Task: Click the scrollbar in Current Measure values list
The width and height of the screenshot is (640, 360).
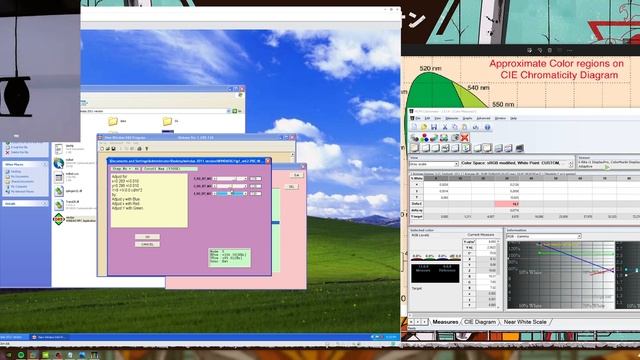Action: (498, 274)
